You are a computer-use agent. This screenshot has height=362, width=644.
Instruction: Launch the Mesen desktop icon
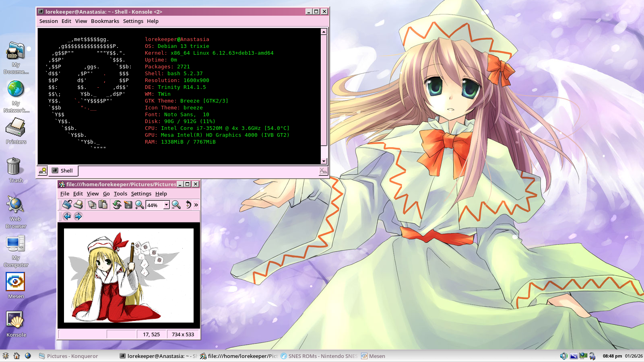[16, 286]
